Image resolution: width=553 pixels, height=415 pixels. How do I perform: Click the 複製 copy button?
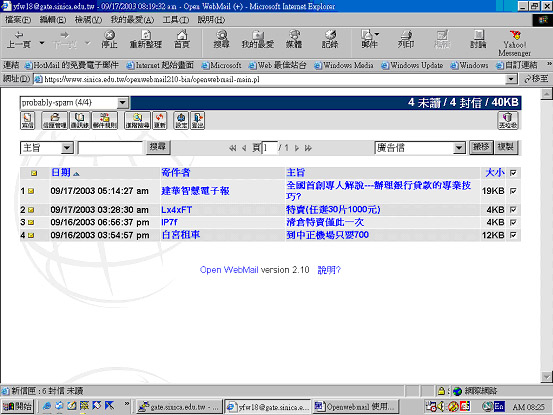[x=506, y=147]
